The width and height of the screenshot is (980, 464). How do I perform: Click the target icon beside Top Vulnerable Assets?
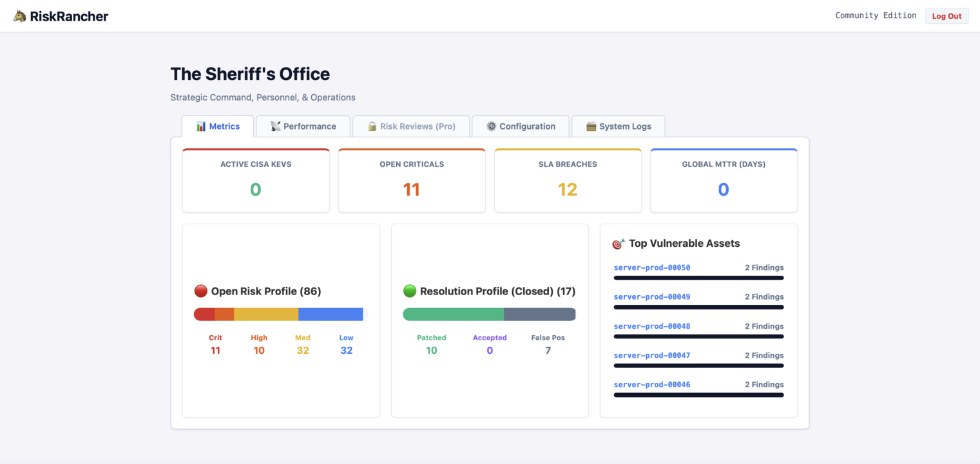[x=619, y=244]
